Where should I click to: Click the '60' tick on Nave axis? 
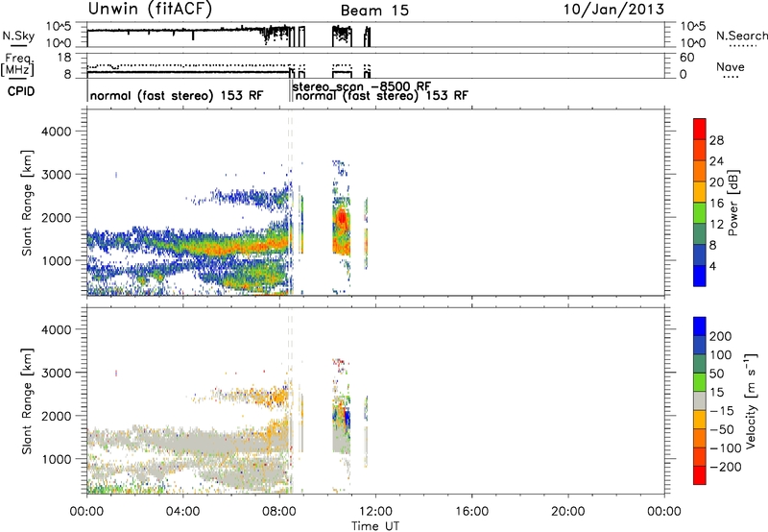click(x=686, y=58)
